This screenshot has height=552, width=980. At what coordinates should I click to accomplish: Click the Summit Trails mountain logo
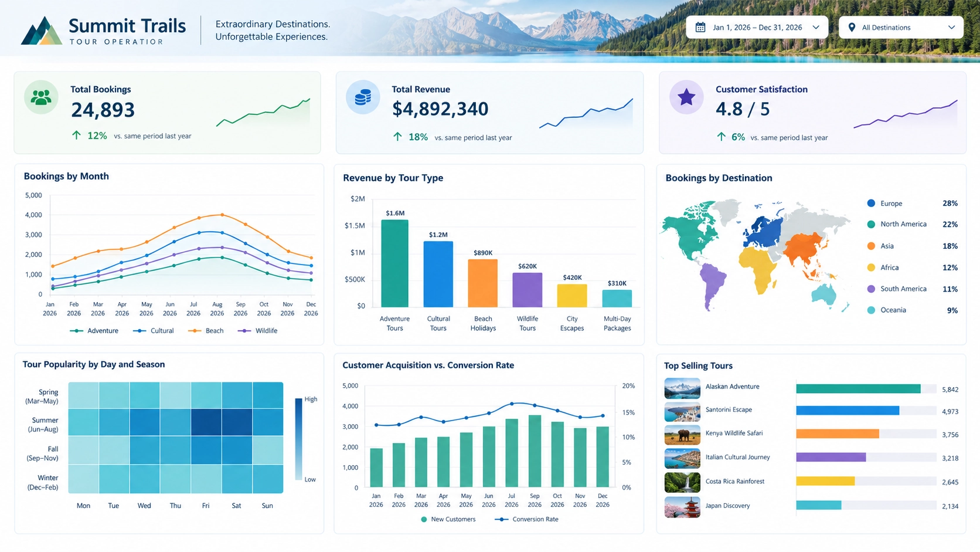[42, 31]
